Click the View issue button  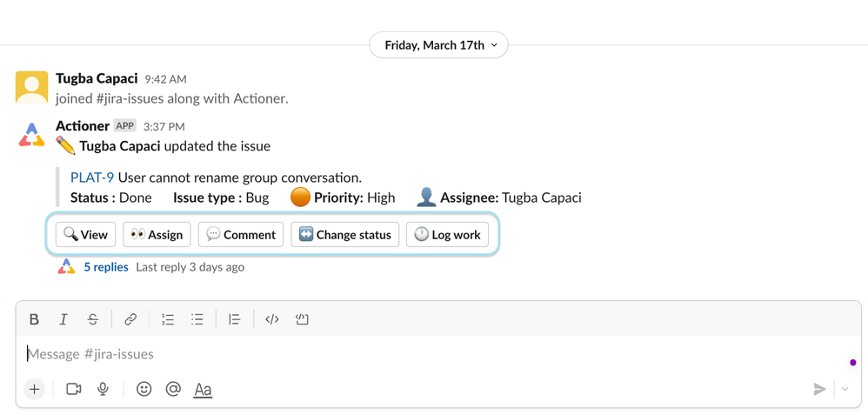(x=86, y=235)
